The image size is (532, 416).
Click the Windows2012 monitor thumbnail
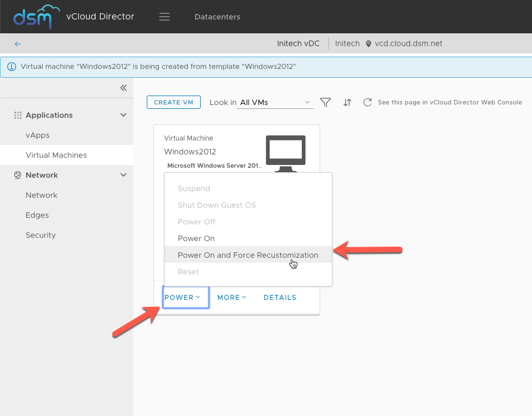click(x=286, y=154)
